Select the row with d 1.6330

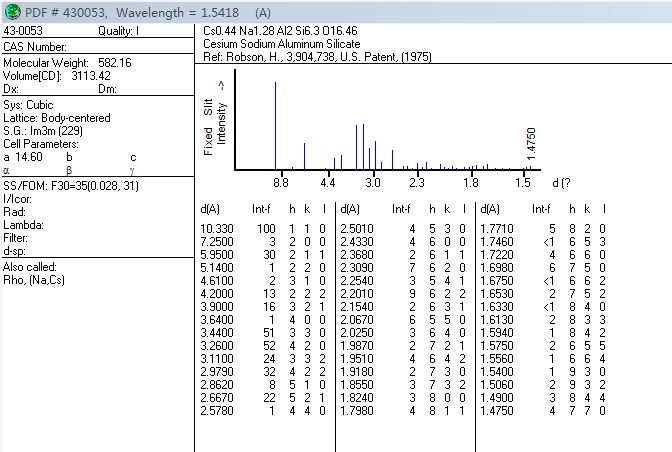click(543, 307)
